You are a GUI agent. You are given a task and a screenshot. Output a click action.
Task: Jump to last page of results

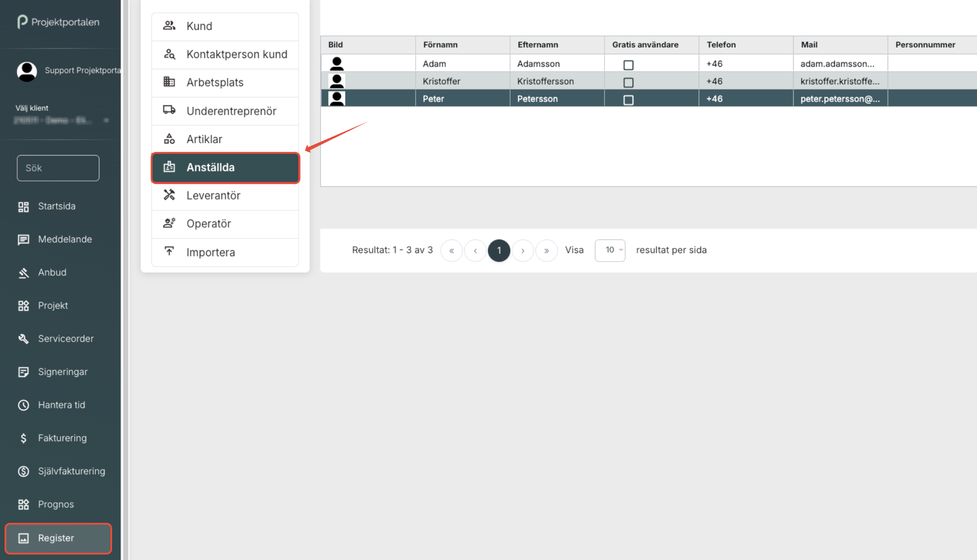tap(546, 250)
